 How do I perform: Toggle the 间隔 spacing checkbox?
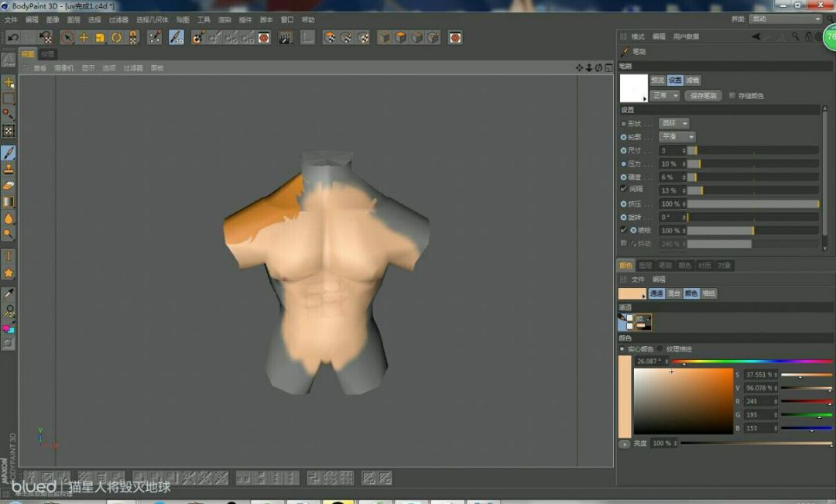pos(624,189)
